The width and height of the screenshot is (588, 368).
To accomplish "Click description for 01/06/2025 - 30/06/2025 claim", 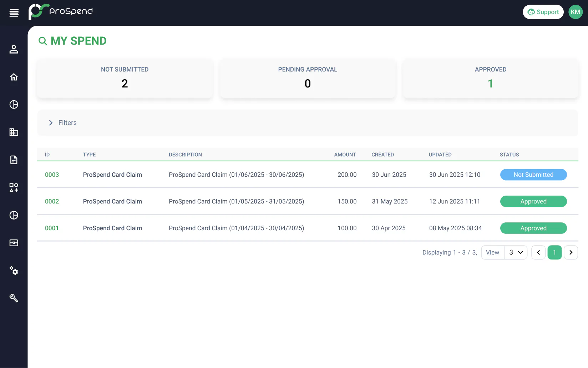I will [x=236, y=175].
